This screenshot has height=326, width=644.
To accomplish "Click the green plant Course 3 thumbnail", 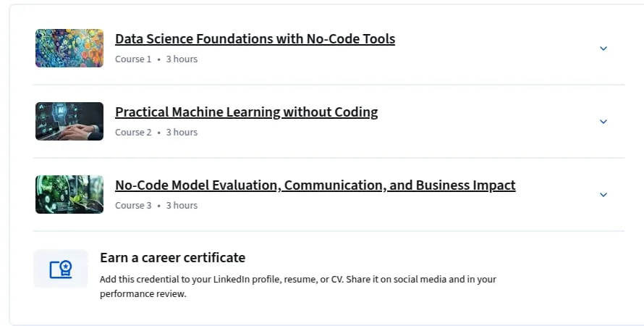I will tap(69, 194).
